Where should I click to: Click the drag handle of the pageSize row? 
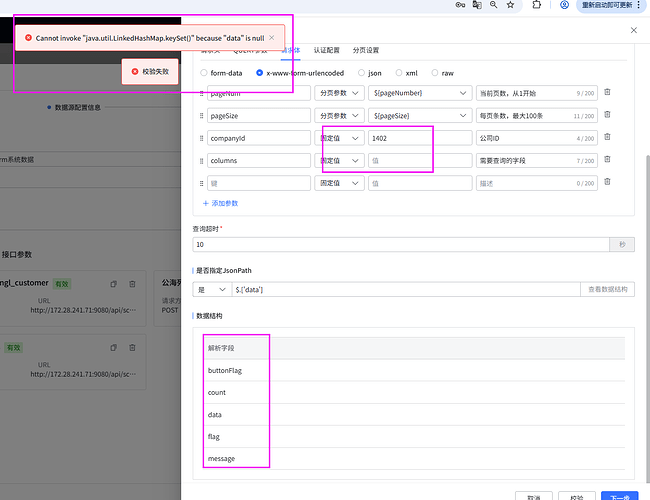[201, 116]
